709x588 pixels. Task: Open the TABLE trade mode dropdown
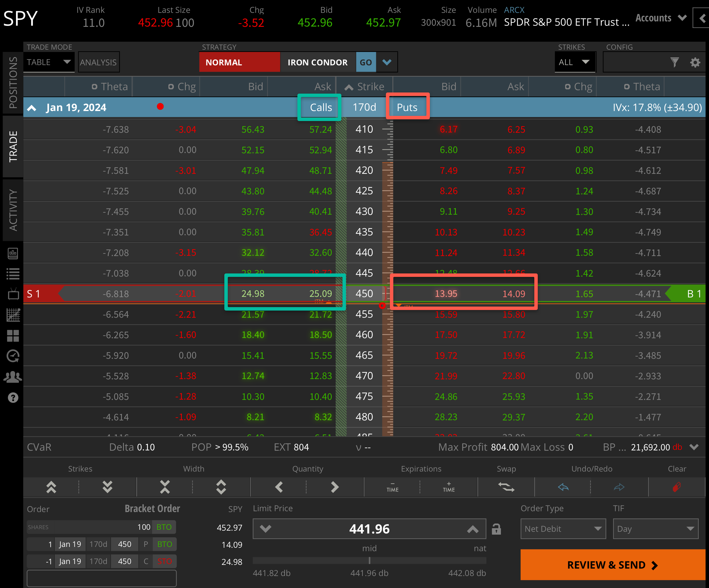tap(49, 62)
